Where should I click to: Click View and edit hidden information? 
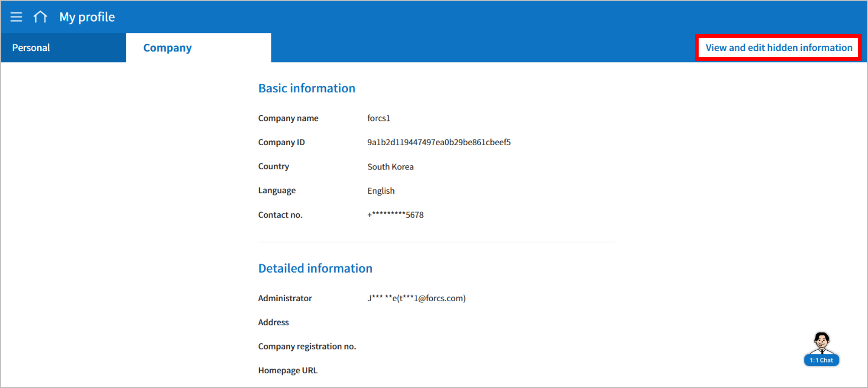click(x=778, y=48)
